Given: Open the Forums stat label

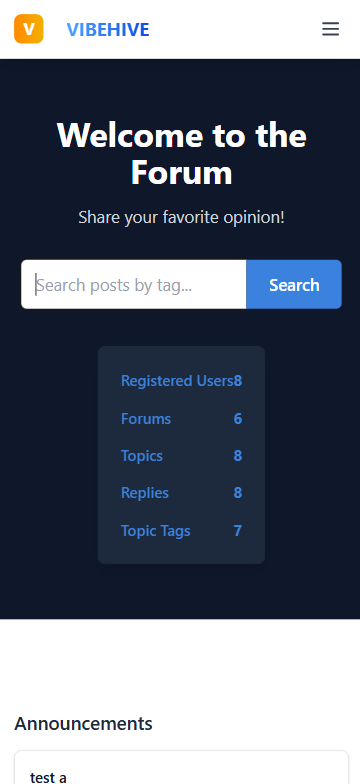Looking at the screenshot, I should tap(146, 418).
